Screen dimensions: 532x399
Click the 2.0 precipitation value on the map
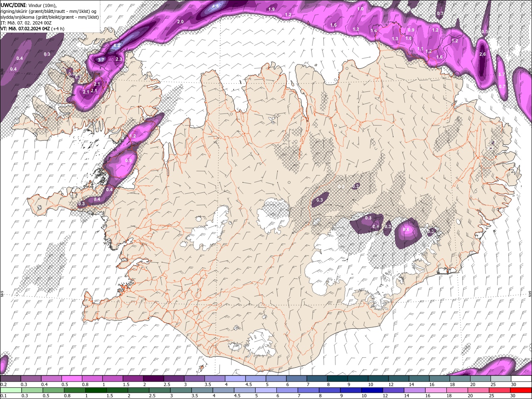click(x=180, y=22)
